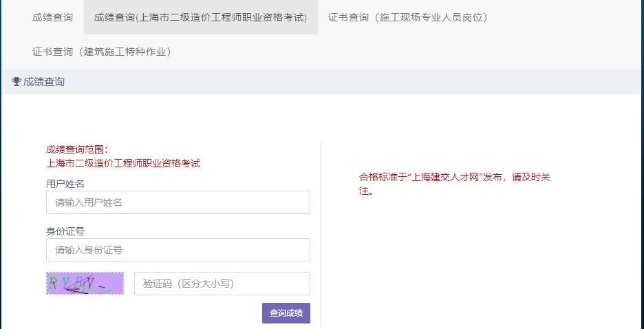Click into the 身份证号 input field
Image resolution: width=644 pixels, height=329 pixels.
click(178, 250)
